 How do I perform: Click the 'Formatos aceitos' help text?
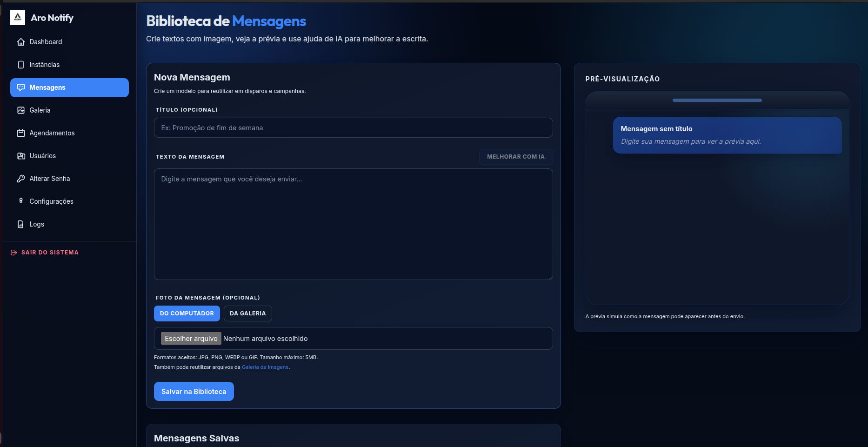pyautogui.click(x=236, y=357)
